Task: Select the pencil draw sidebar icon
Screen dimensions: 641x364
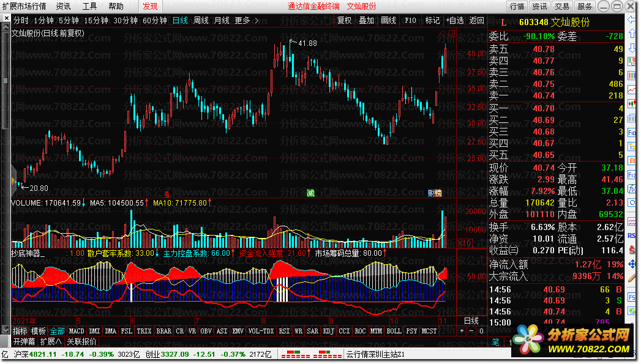Action: click(x=632, y=278)
